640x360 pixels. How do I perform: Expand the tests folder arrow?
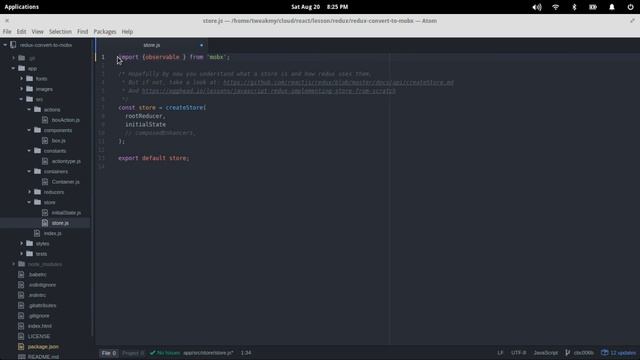pos(22,254)
